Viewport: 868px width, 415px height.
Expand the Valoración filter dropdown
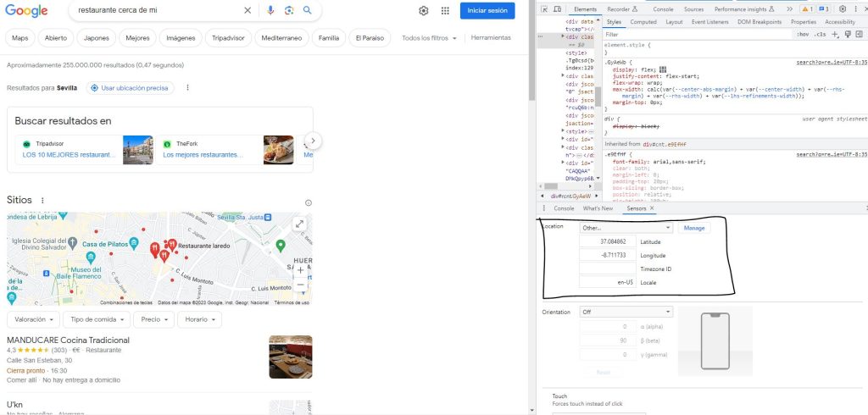[x=34, y=319]
